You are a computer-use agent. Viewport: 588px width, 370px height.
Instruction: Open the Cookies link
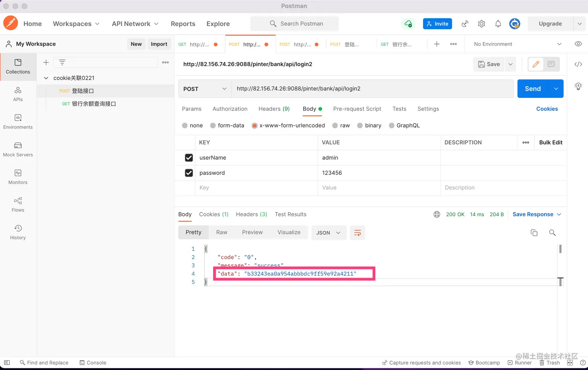(x=547, y=109)
